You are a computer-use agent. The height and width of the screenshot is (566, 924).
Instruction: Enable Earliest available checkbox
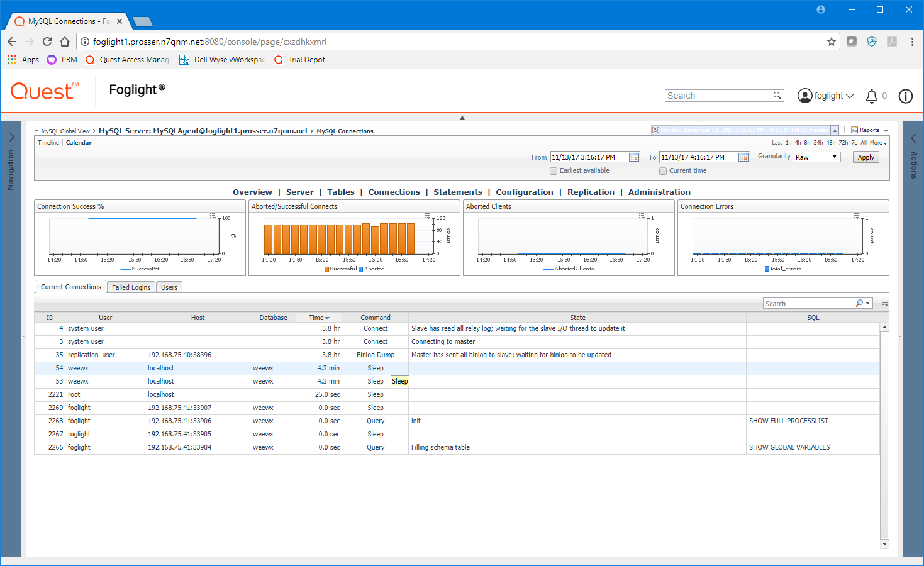[x=554, y=171]
